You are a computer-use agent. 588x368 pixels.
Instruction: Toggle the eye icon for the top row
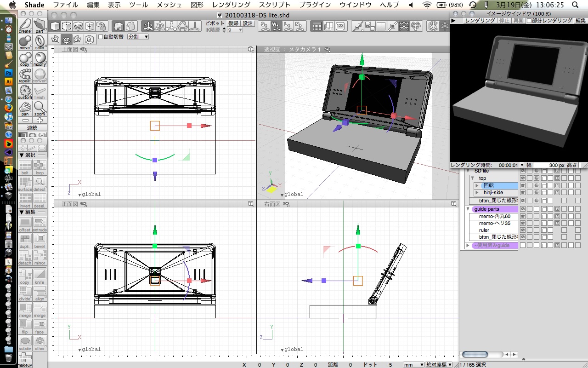(522, 178)
